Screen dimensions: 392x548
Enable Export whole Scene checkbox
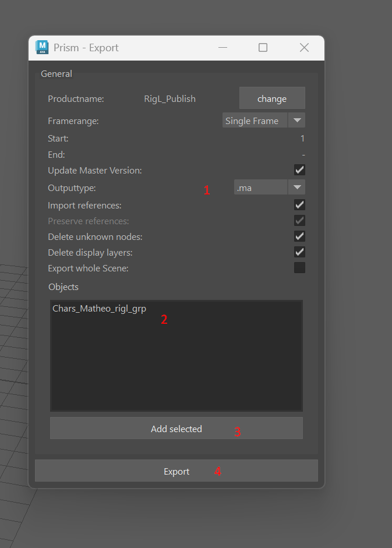tap(299, 268)
